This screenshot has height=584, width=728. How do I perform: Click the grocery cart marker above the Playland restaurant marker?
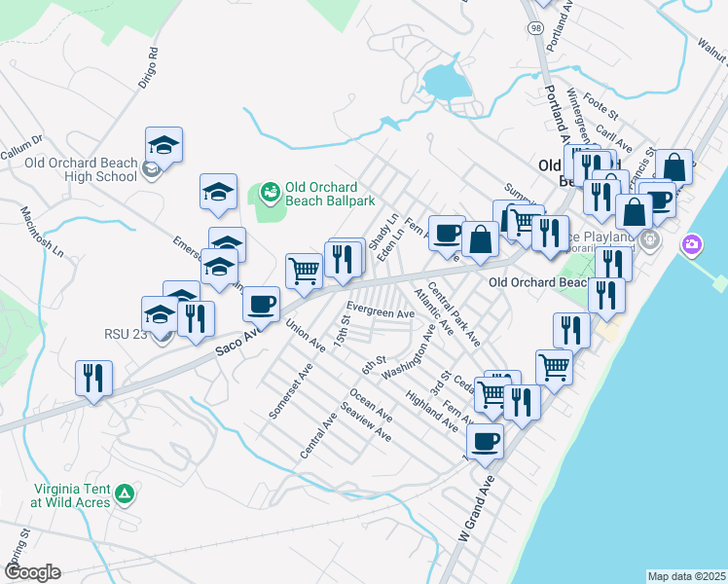coord(526,223)
